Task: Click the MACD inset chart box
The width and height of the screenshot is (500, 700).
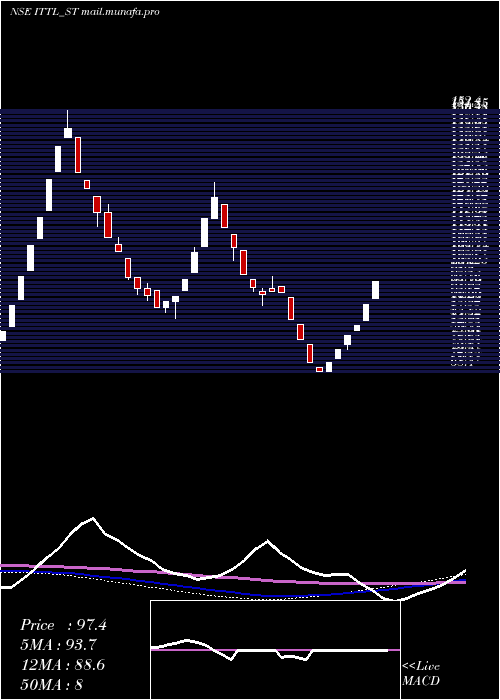Action: pyautogui.click(x=275, y=650)
